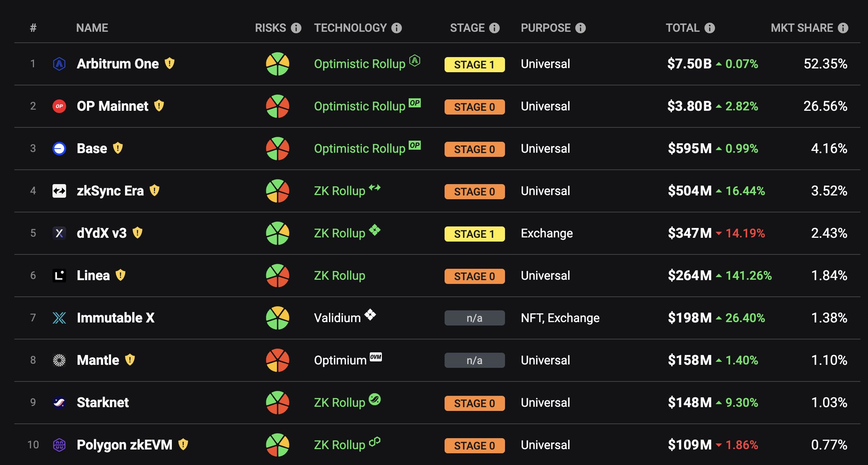Click the info icon beside TECHNOLOGY header
Image resolution: width=868 pixels, height=465 pixels.
point(397,28)
